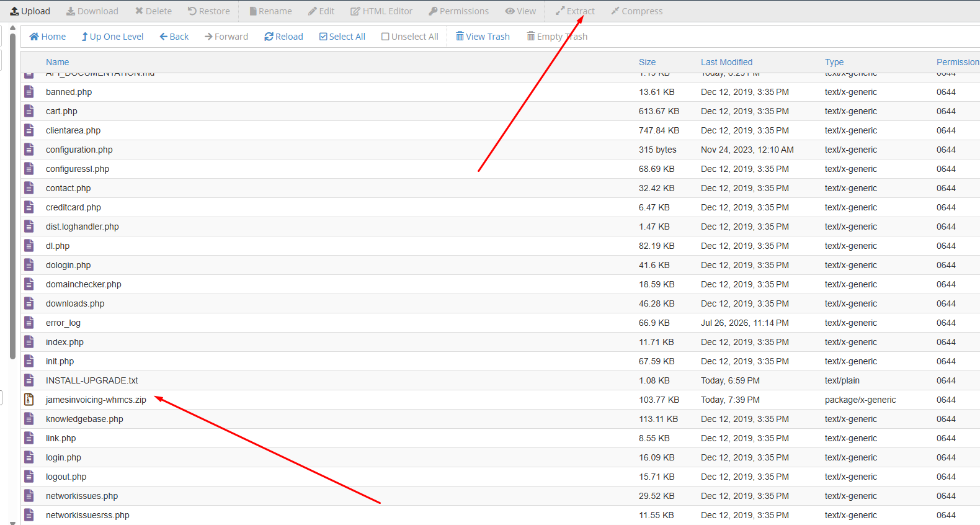Reload the file list
The width and height of the screenshot is (980, 525).
[283, 37]
